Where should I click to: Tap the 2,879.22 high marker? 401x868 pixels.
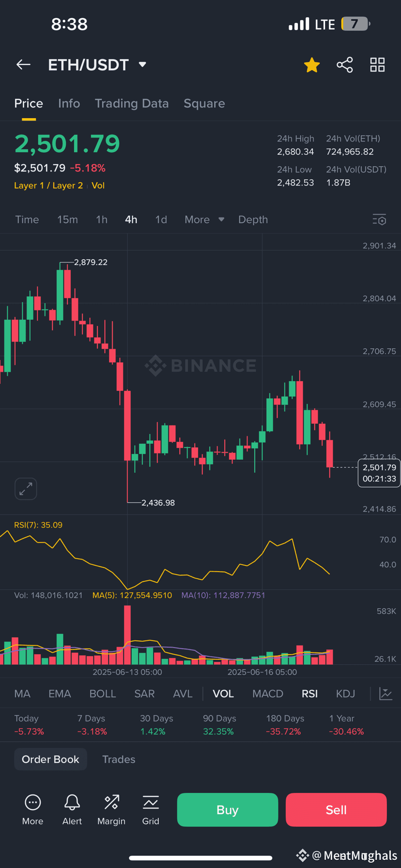(x=91, y=262)
